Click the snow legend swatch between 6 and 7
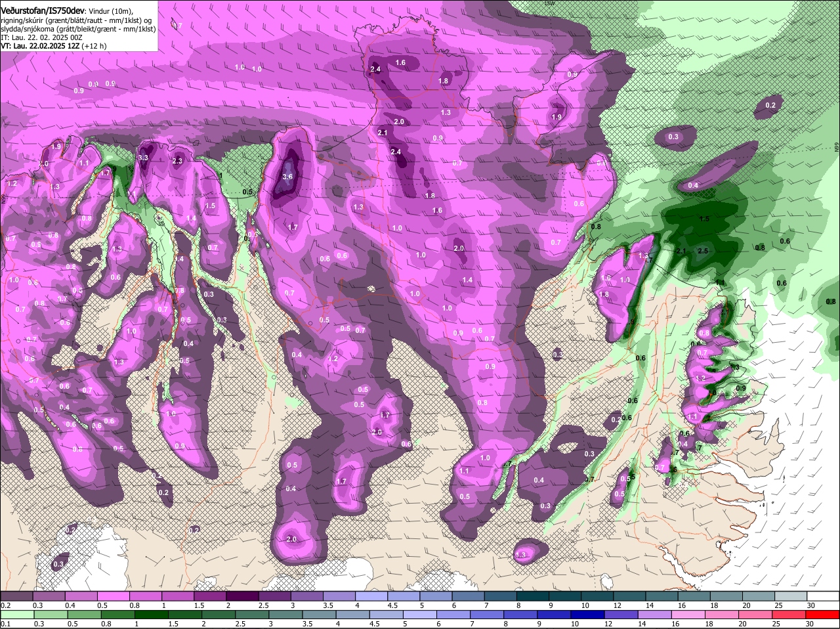This screenshot has width=840, height=629. click(468, 596)
